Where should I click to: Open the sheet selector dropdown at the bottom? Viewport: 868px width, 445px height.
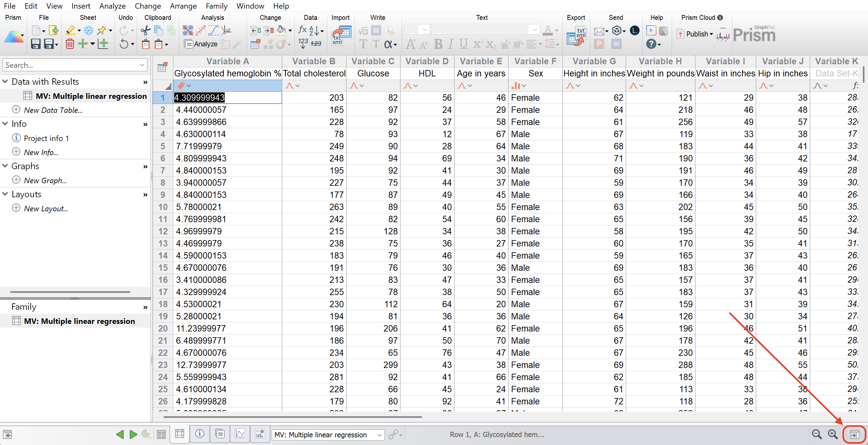tap(380, 434)
